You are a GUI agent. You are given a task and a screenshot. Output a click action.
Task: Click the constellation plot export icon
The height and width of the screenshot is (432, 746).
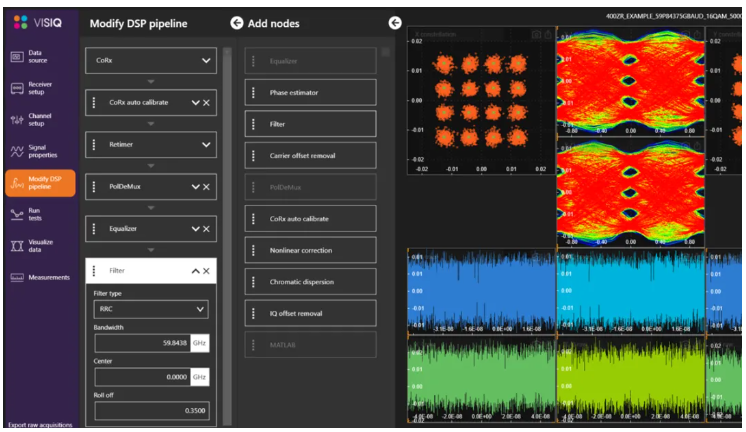click(x=548, y=35)
